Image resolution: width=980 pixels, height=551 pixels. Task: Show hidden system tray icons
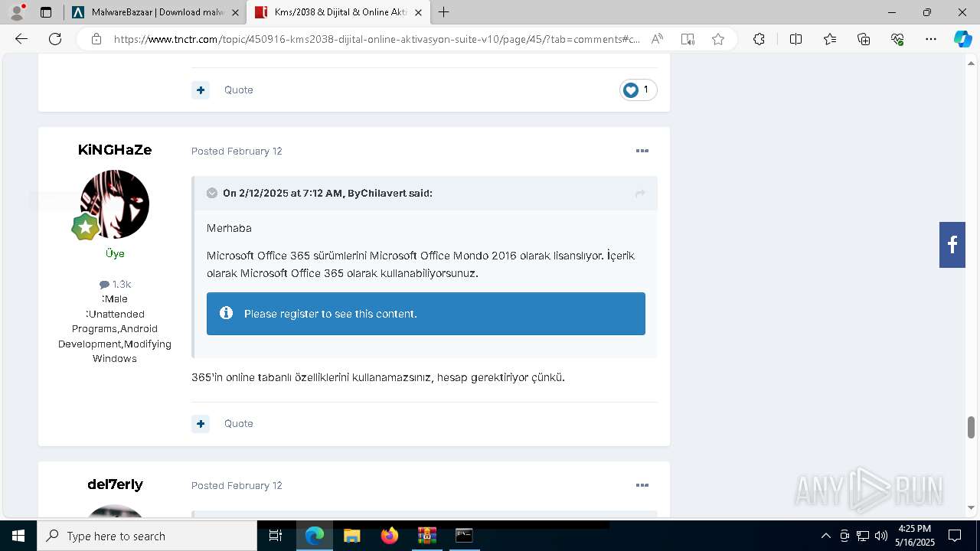coord(825,536)
